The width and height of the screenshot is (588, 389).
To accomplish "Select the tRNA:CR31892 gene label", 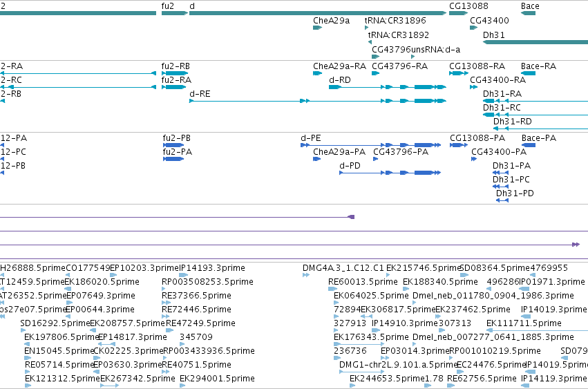I will pos(398,35).
